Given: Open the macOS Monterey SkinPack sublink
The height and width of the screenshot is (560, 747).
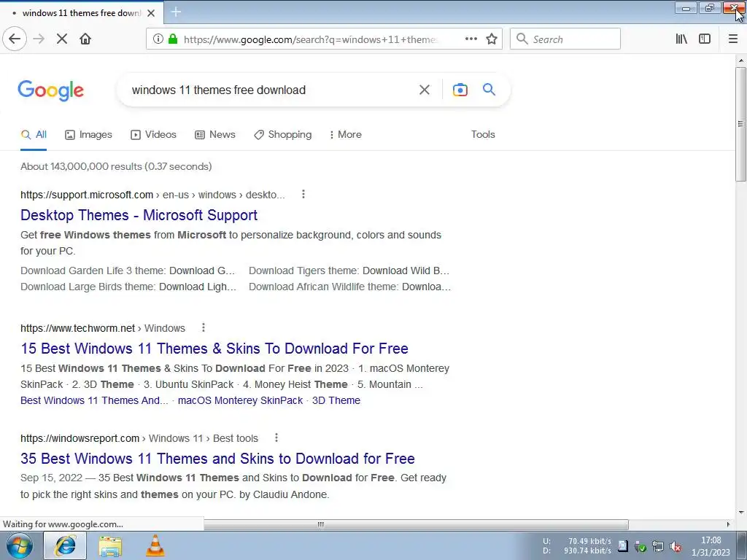Looking at the screenshot, I should [x=240, y=400].
